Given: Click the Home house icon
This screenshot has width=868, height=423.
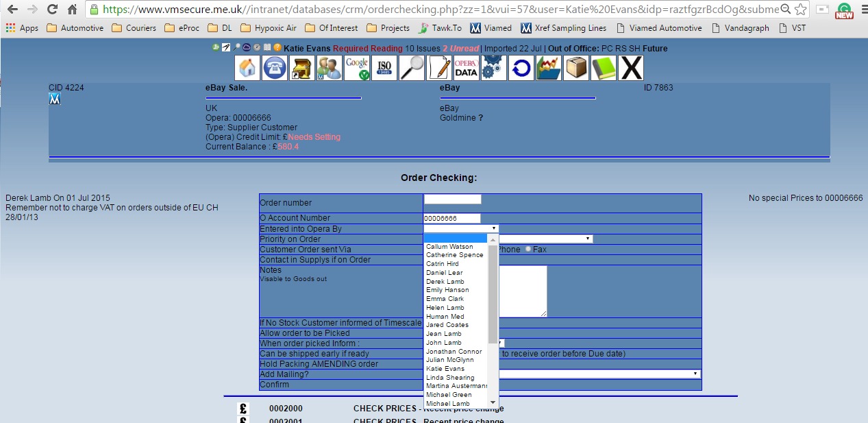Looking at the screenshot, I should coord(247,68).
